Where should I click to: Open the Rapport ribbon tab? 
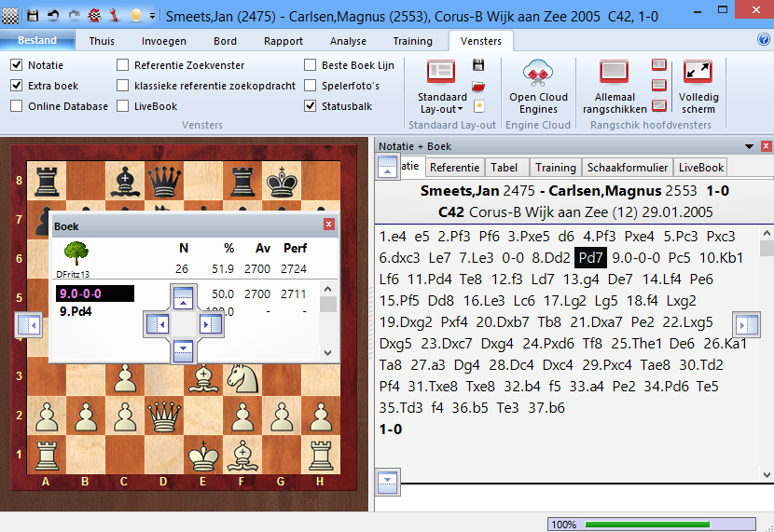[283, 41]
